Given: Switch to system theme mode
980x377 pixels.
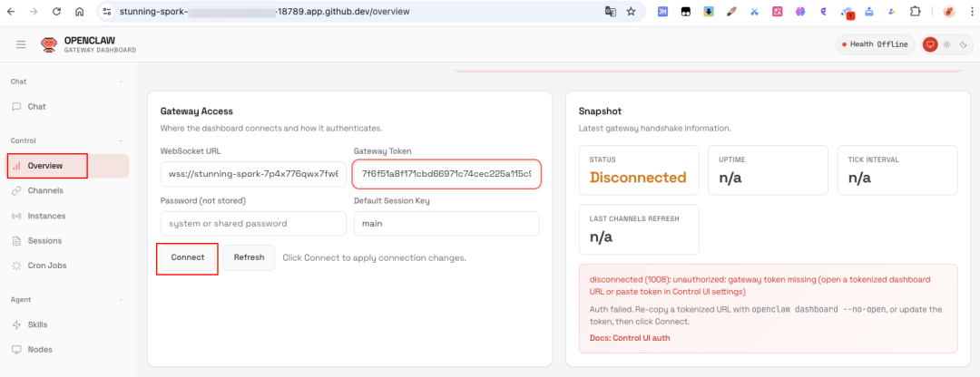Looking at the screenshot, I should 930,44.
